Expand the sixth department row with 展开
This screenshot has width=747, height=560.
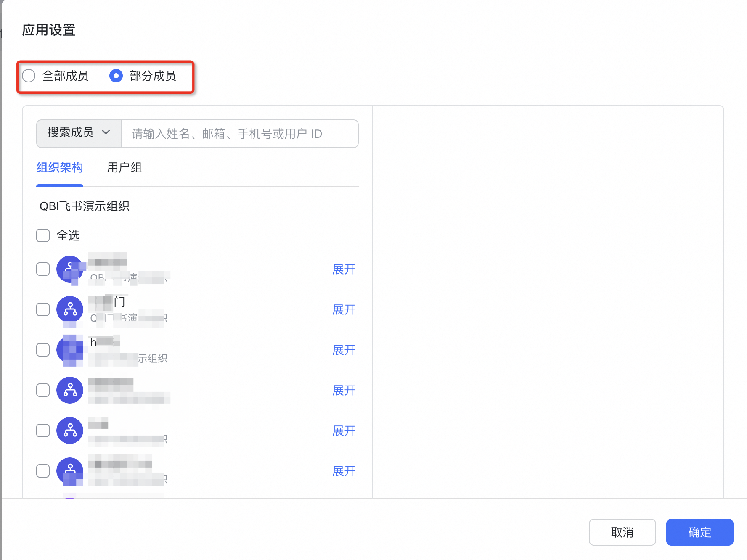344,471
